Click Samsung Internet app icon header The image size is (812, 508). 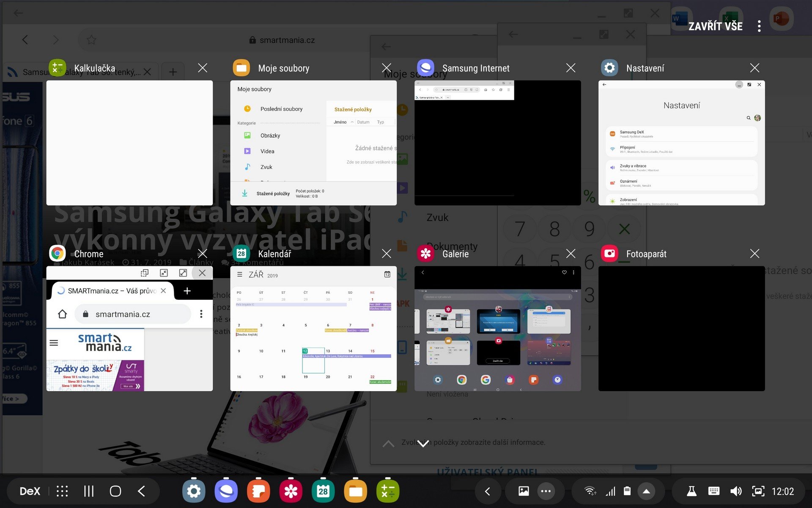pos(425,68)
